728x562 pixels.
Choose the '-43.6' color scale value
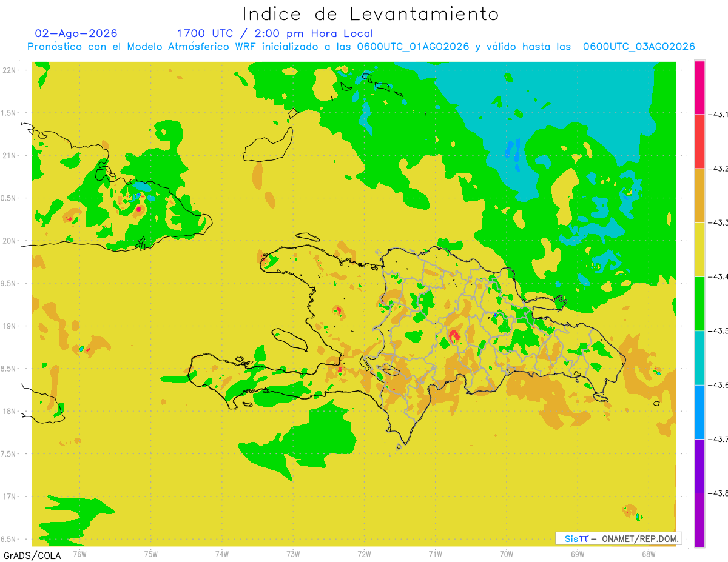(x=718, y=385)
